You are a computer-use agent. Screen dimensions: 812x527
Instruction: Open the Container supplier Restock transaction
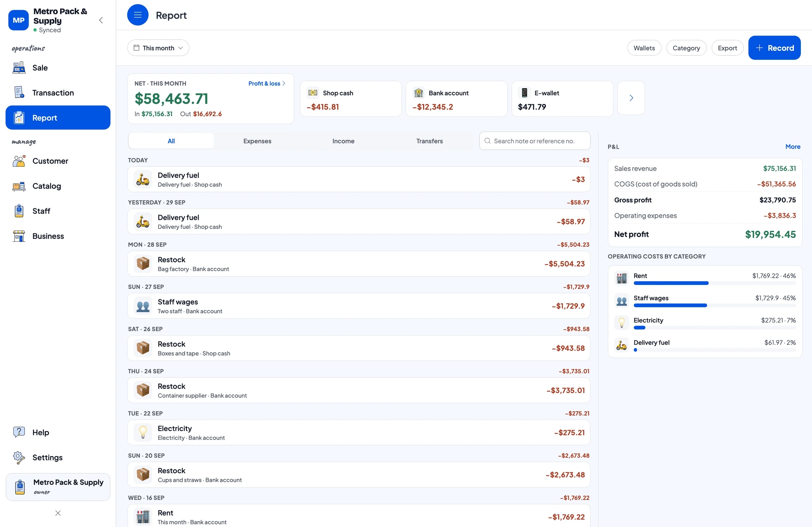coord(359,390)
